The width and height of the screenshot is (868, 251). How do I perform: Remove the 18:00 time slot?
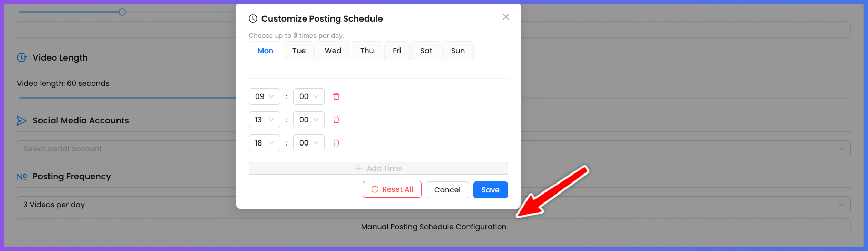pos(336,143)
